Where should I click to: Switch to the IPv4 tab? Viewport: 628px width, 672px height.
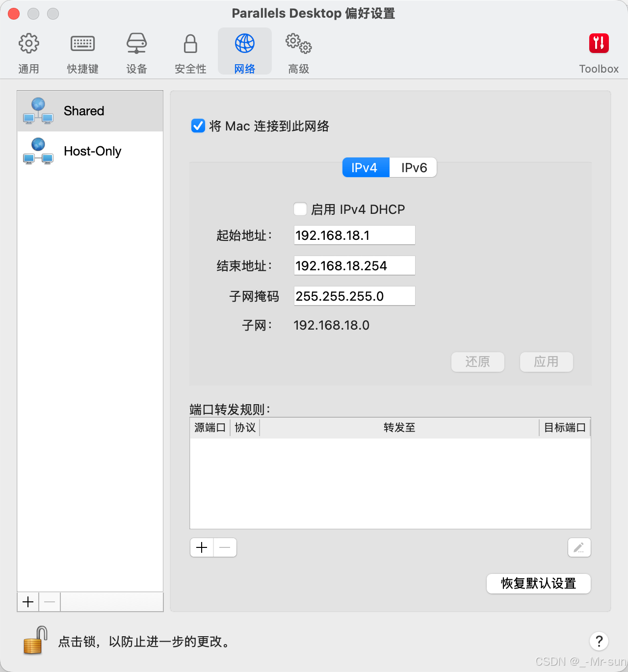click(366, 167)
